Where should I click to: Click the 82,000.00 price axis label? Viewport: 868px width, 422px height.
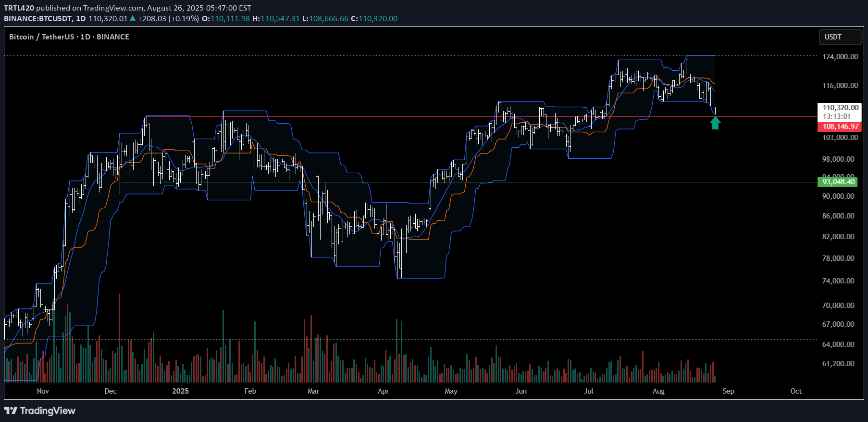coord(838,237)
